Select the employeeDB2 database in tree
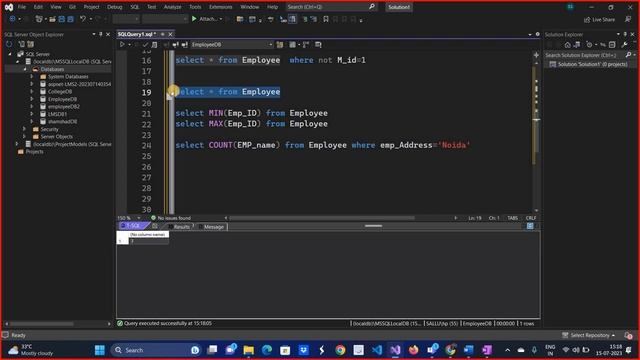The width and height of the screenshot is (640, 360). click(x=64, y=107)
